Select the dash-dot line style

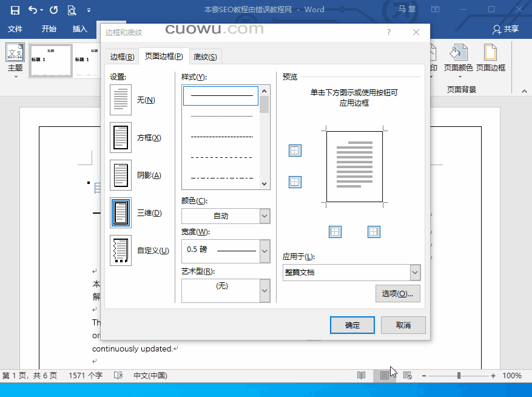(x=221, y=178)
